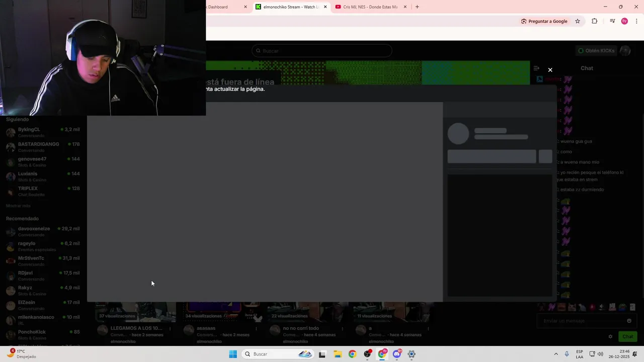
Task: Click Luxianis avatar icon in sidebar
Action: click(x=11, y=176)
